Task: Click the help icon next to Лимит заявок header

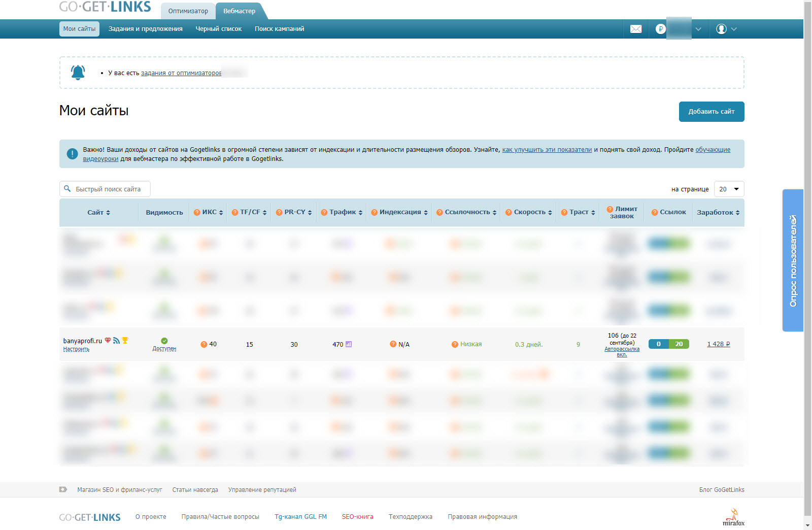Action: 610,209
